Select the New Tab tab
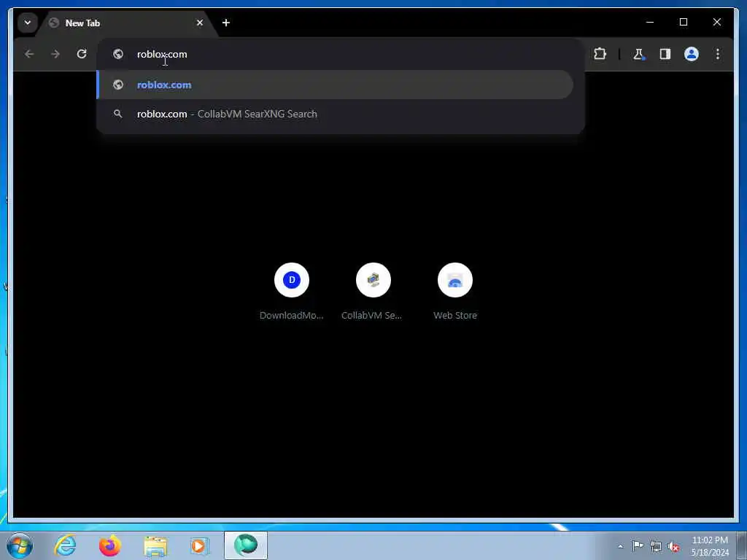The width and height of the screenshot is (747, 560). [x=128, y=23]
